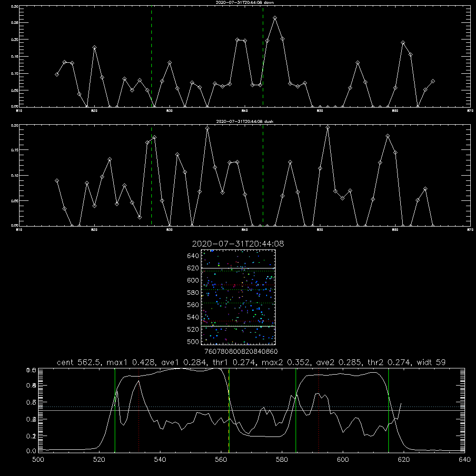Click the solid horizontal threshold line in bottom plot
This screenshot has height=476, width=476.
click(x=251, y=410)
